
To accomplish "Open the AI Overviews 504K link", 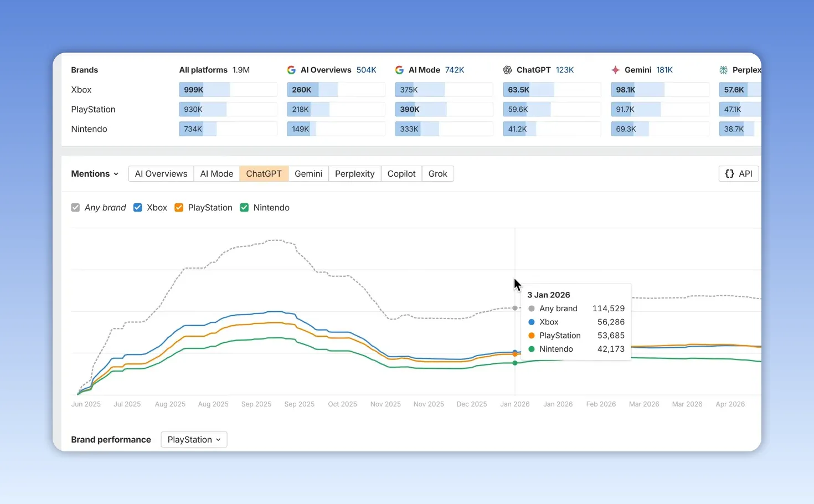I will (x=367, y=70).
